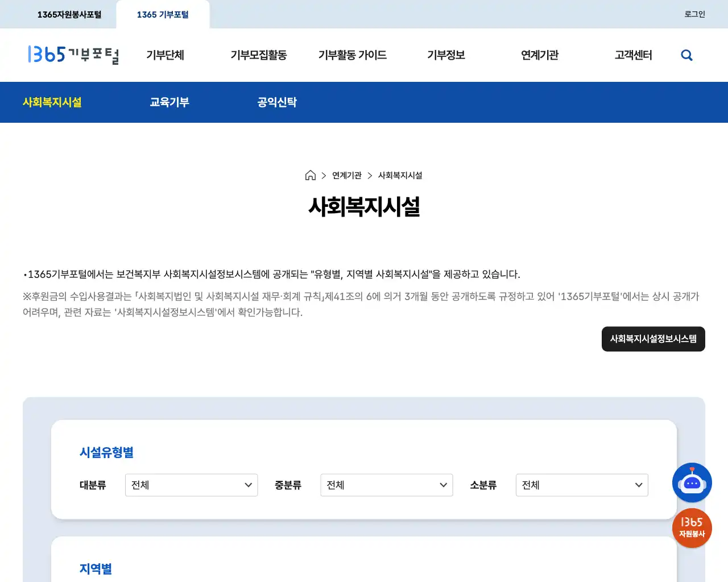Open the 기부활동 가이드 menu

(353, 55)
